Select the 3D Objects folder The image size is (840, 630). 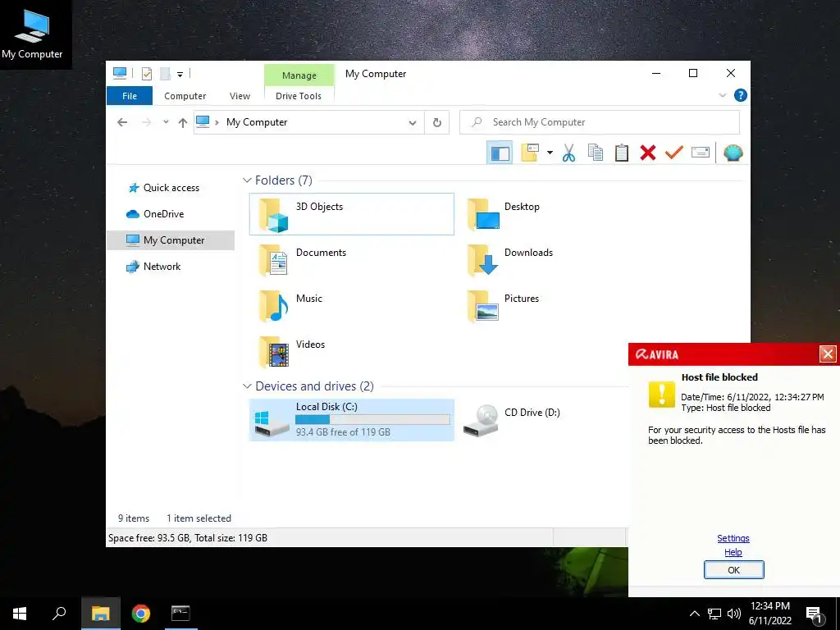point(351,214)
